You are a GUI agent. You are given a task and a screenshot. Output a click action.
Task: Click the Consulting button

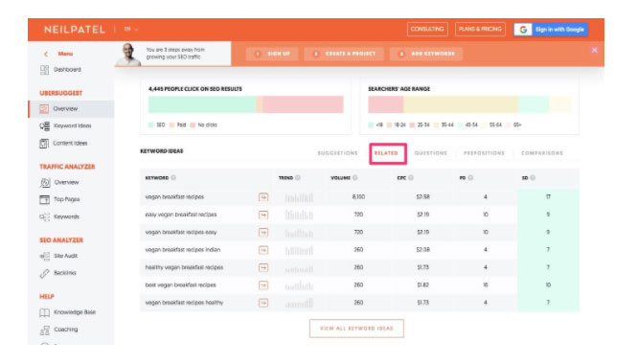(x=427, y=30)
